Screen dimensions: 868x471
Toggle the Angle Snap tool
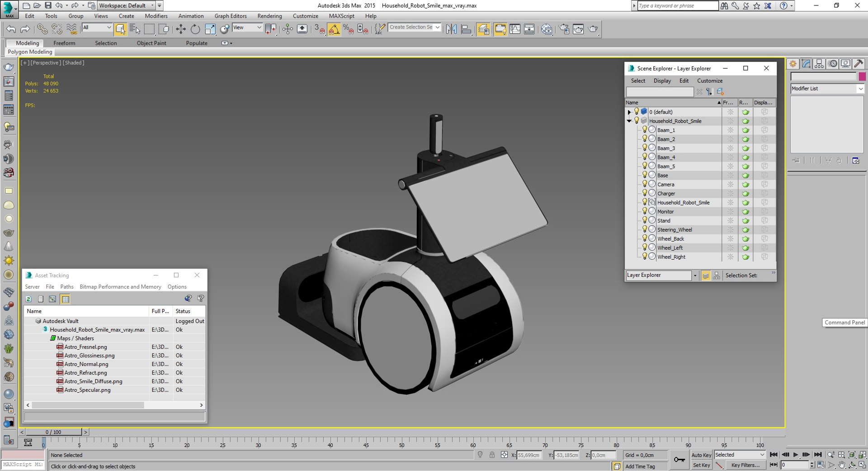pos(334,29)
